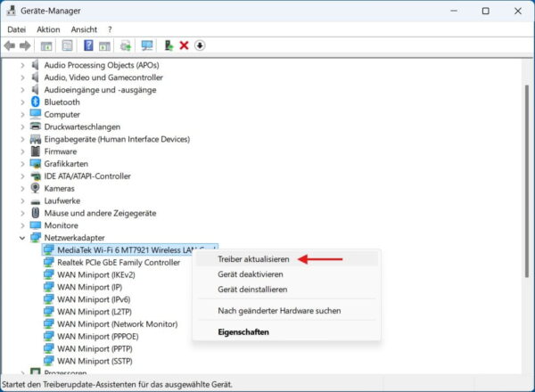Select WAN Miniport (IP)
The image size is (535, 392).
(90, 287)
